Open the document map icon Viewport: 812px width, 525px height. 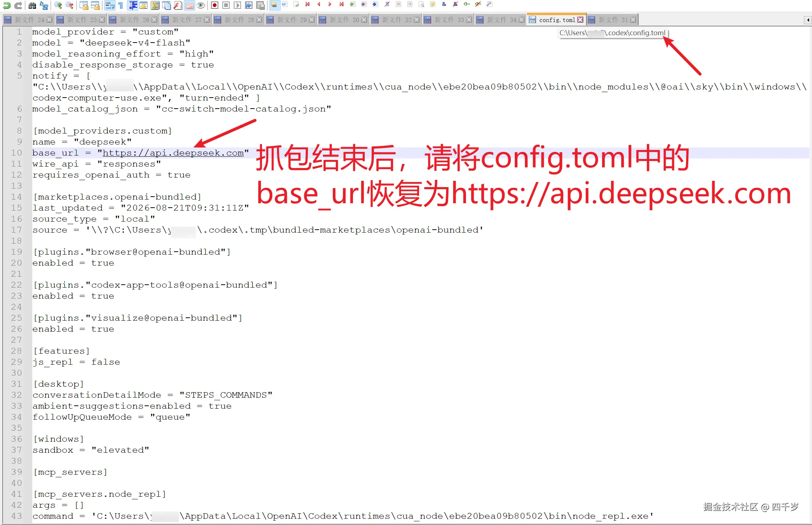[155, 5]
